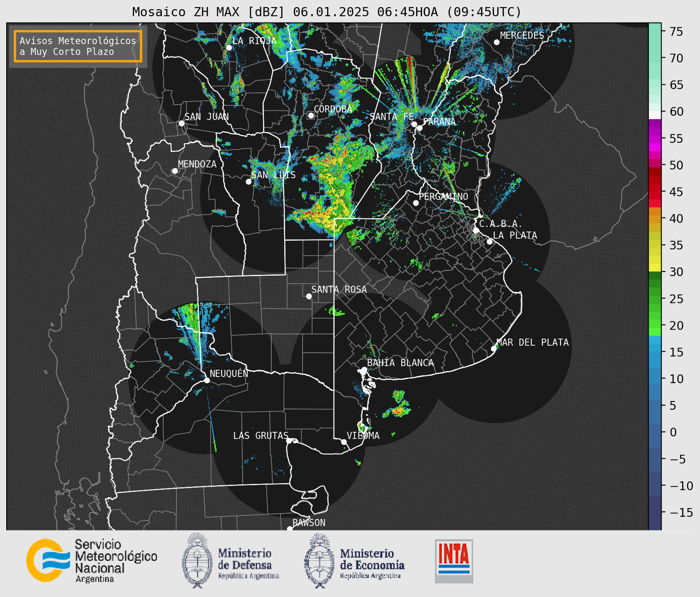Click the Ministerio de Economía coat of arms

(320, 560)
